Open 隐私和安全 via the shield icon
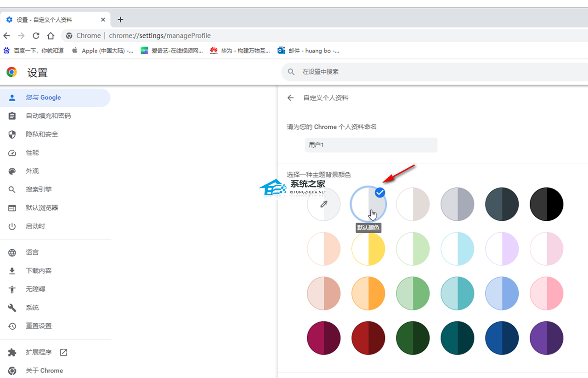Screen dimensions: 588x378 pyautogui.click(x=12, y=134)
